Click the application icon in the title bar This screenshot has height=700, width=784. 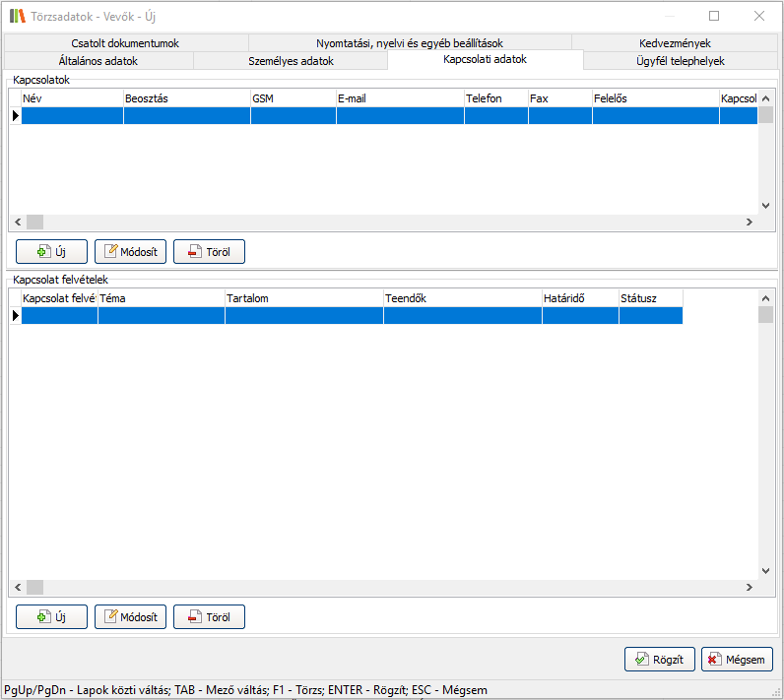[17, 16]
